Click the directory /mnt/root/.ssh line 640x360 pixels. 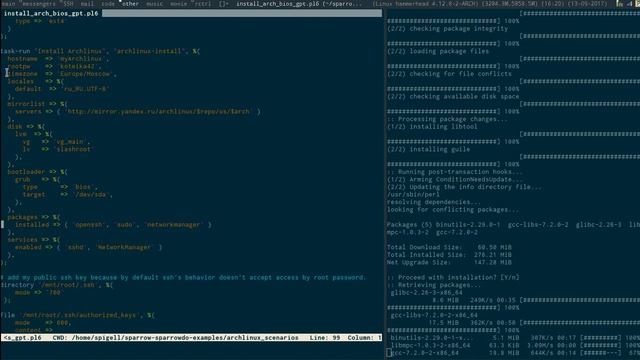(x=57, y=285)
